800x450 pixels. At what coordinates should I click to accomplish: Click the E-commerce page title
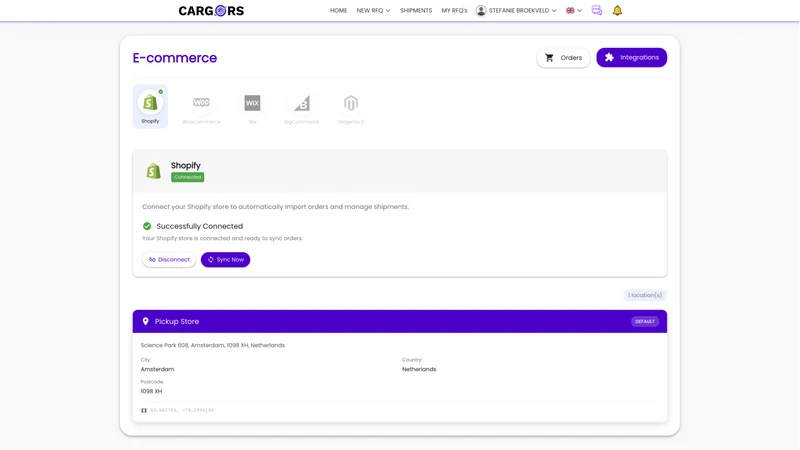coord(174,58)
